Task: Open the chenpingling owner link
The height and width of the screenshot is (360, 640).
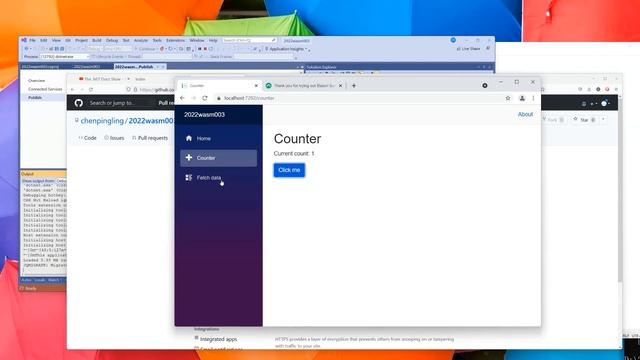Action: [x=102, y=121]
